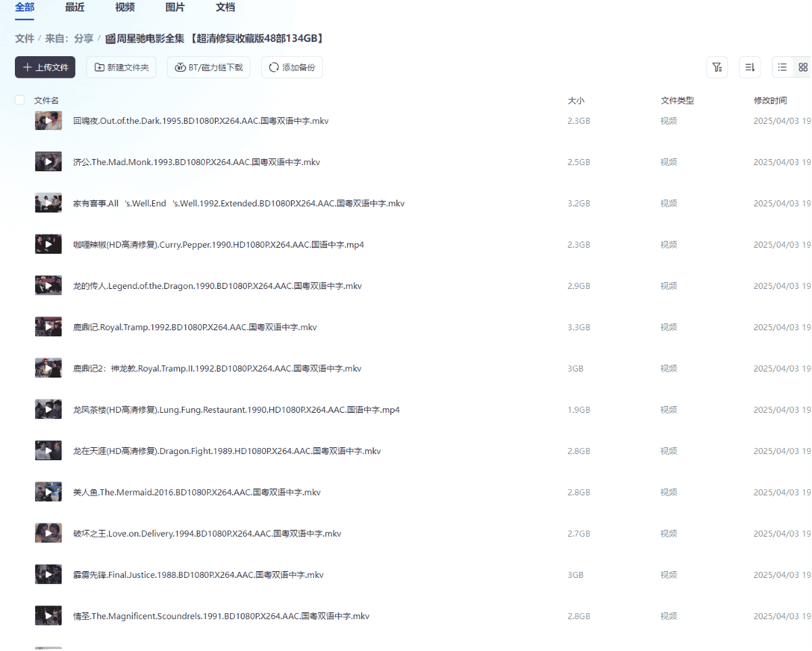Sort by 修改时间 column header

pyautogui.click(x=770, y=100)
